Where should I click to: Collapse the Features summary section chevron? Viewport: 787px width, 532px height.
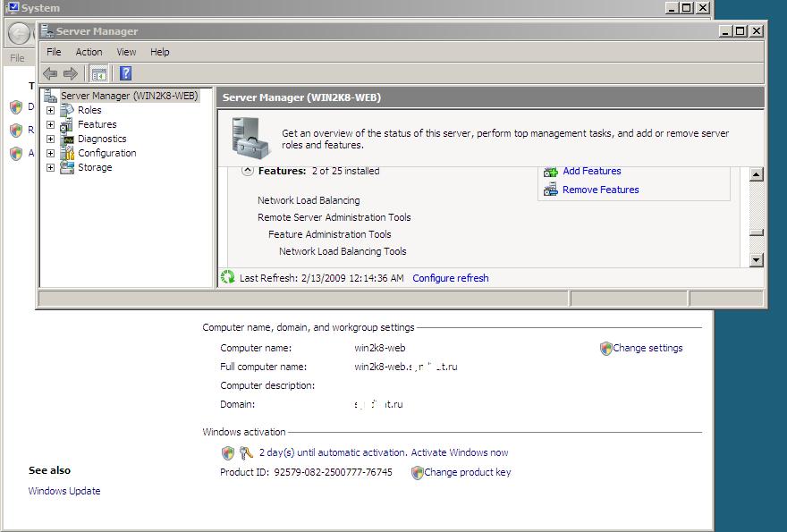point(248,171)
